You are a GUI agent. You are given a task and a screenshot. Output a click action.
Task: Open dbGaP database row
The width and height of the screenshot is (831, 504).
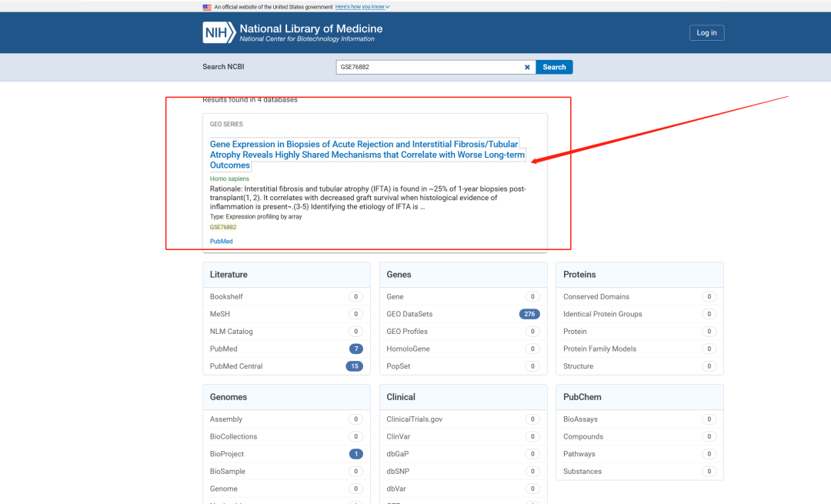463,454
